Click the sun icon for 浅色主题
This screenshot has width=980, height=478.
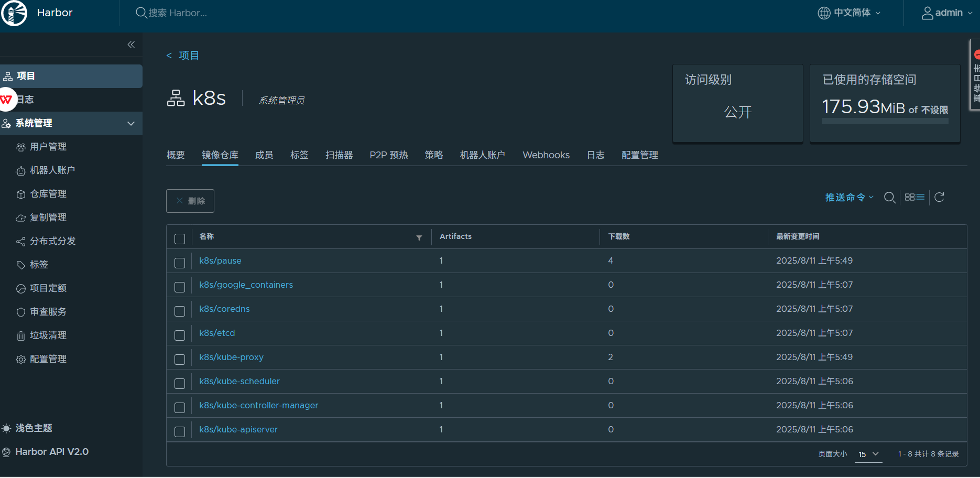click(x=6, y=428)
